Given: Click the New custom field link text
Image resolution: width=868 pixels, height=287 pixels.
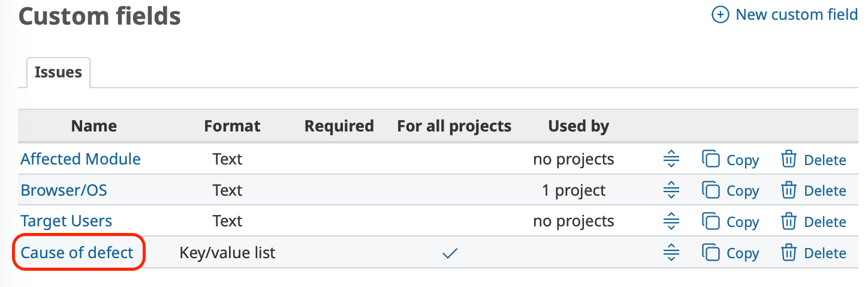Looking at the screenshot, I should pos(796,15).
